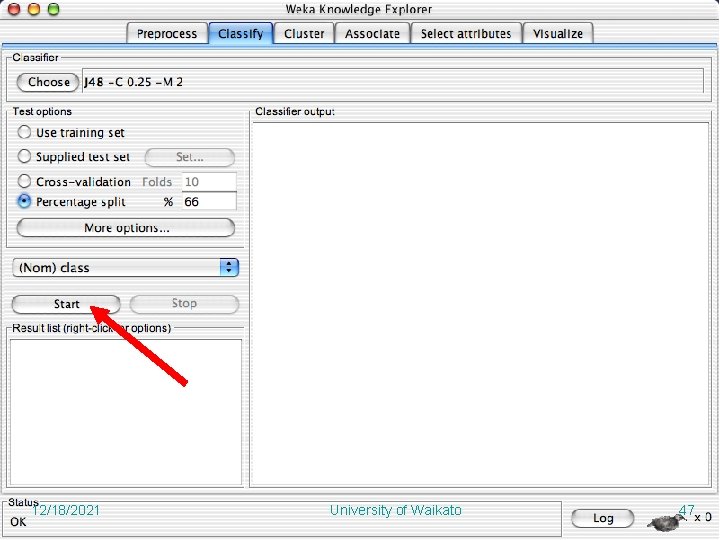Switch to the Classify tab
720x540 pixels.
coord(241,34)
